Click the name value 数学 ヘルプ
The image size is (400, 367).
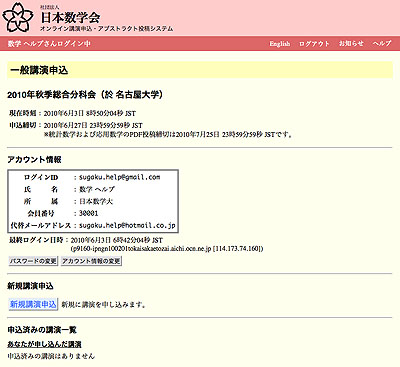click(x=97, y=189)
